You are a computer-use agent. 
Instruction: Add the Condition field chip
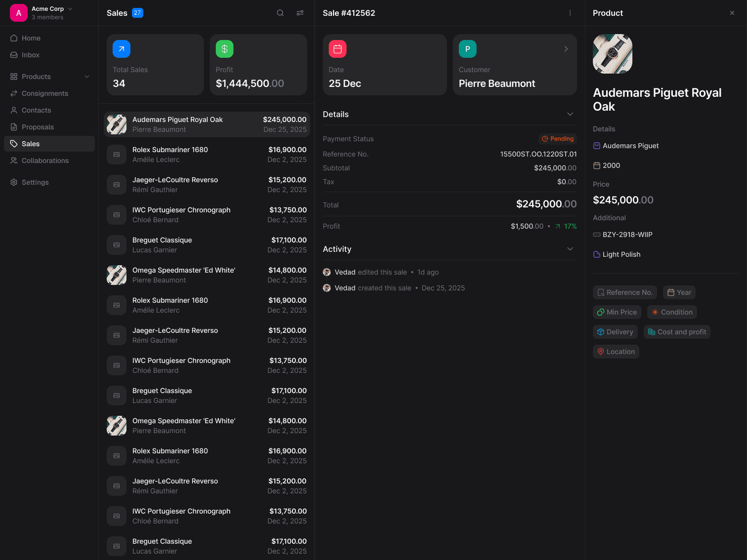coord(672,312)
